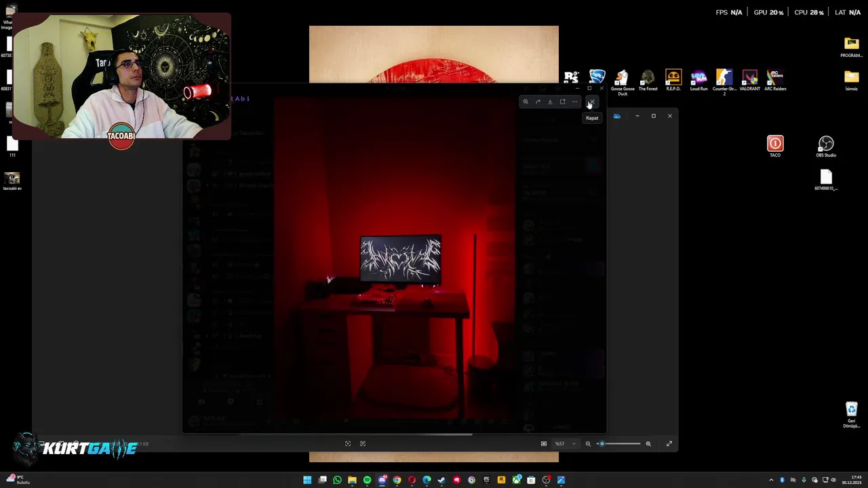Open the Counter-Strike 2 desktop shortcut
Viewport: 868px width, 488px height.
pos(724,82)
